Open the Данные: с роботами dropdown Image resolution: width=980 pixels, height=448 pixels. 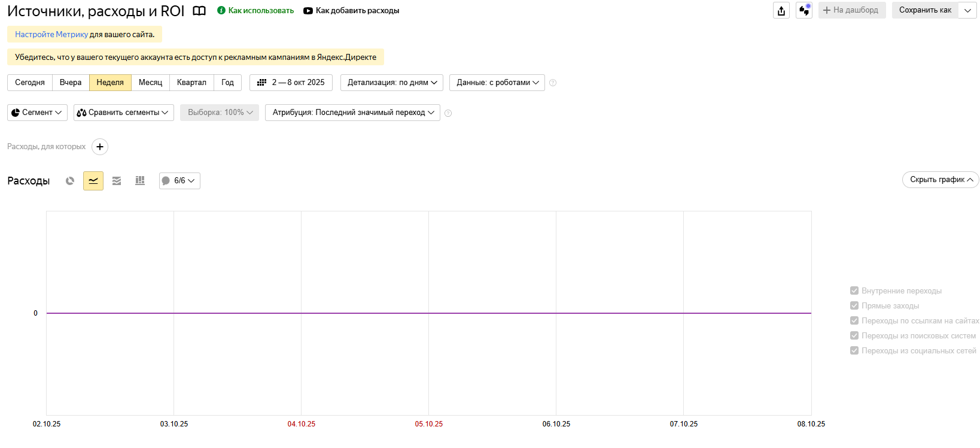[x=497, y=83]
